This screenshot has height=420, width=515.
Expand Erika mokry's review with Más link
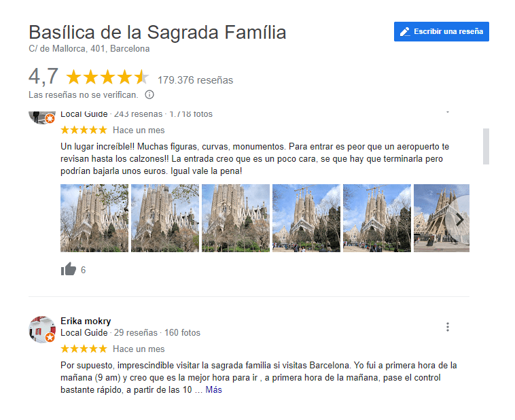[x=213, y=390]
